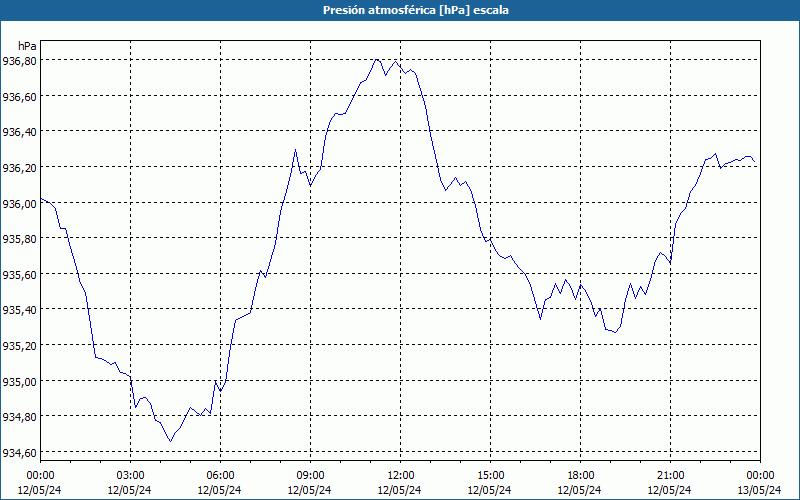Click the 15:00 time label

coord(490,476)
